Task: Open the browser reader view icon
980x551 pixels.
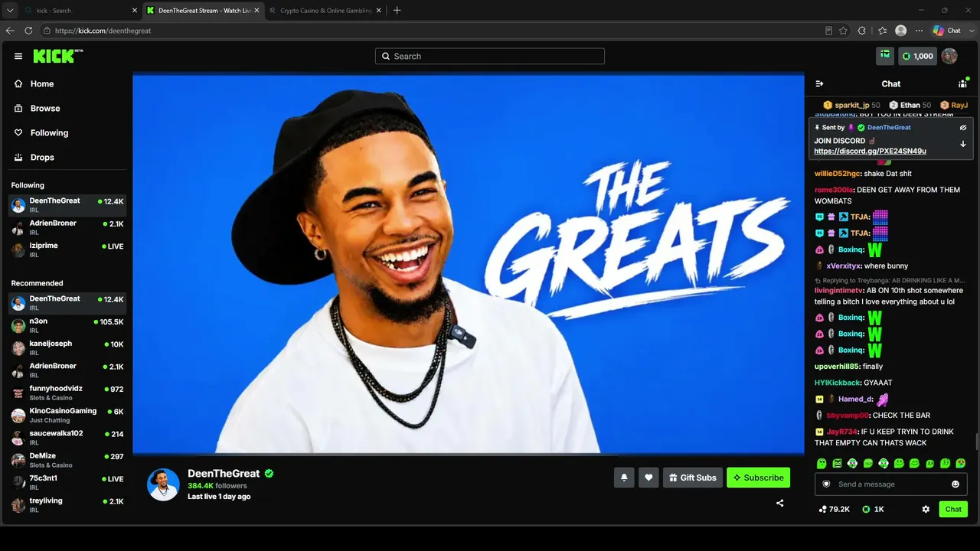Action: coord(828,31)
